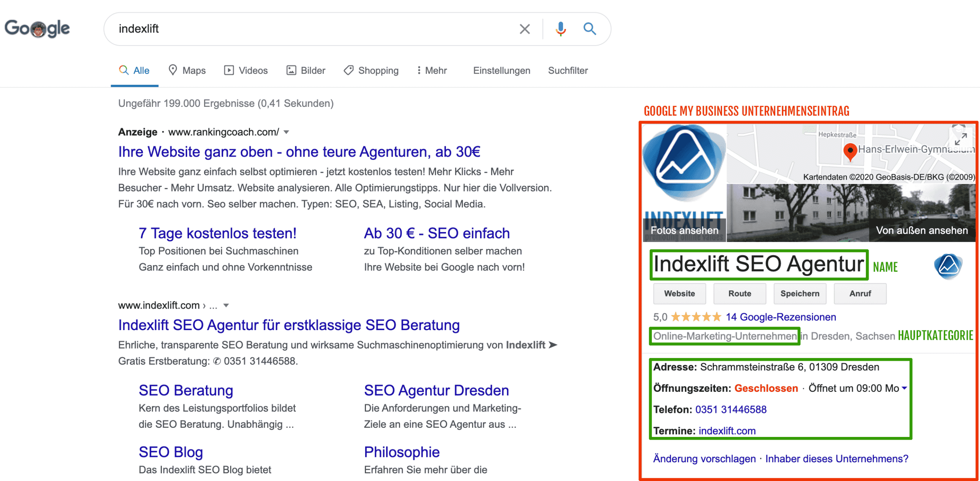Expand the rankingcoach ad URL dropdown arrow

point(286,132)
